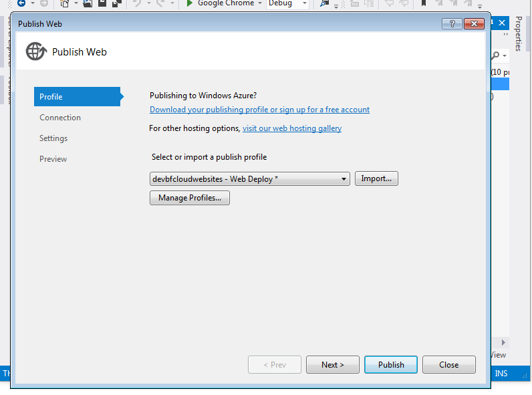Close the dialog with the Close button

[449, 365]
